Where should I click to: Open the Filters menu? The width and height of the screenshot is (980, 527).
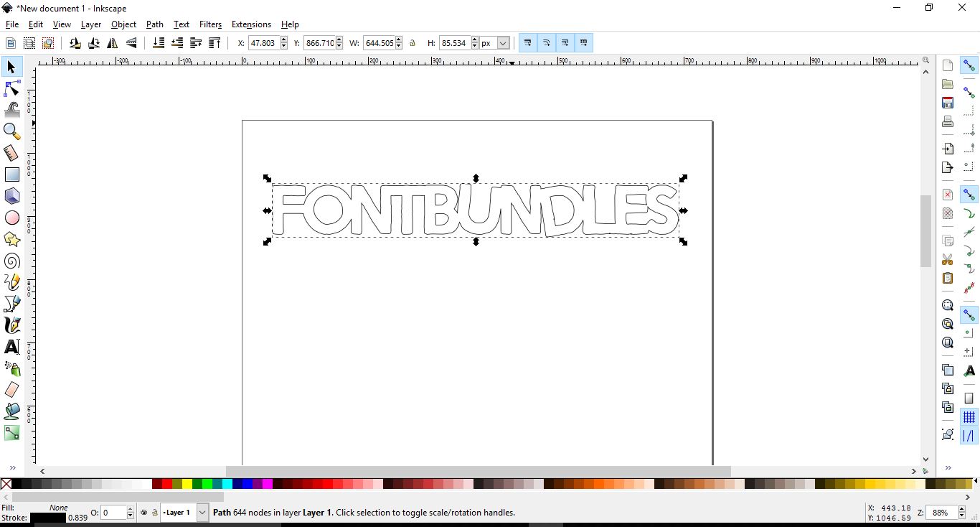210,24
